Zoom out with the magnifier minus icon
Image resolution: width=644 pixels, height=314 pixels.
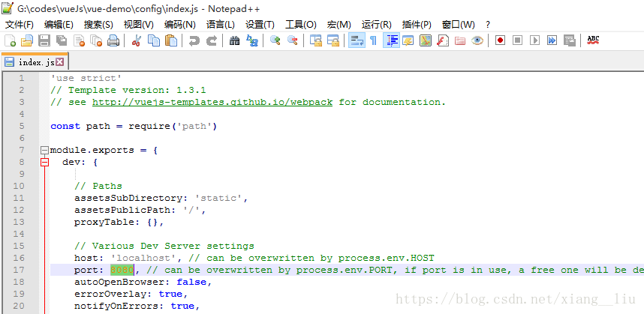[x=292, y=40]
